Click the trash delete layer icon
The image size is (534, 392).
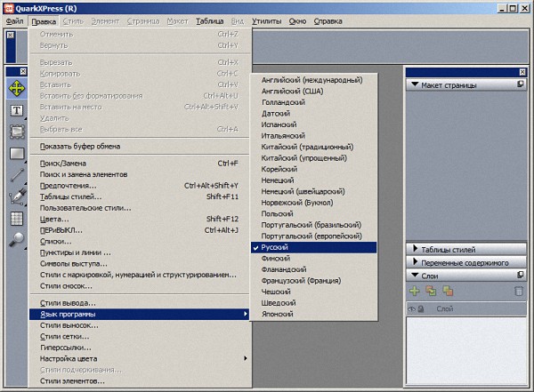click(x=519, y=291)
